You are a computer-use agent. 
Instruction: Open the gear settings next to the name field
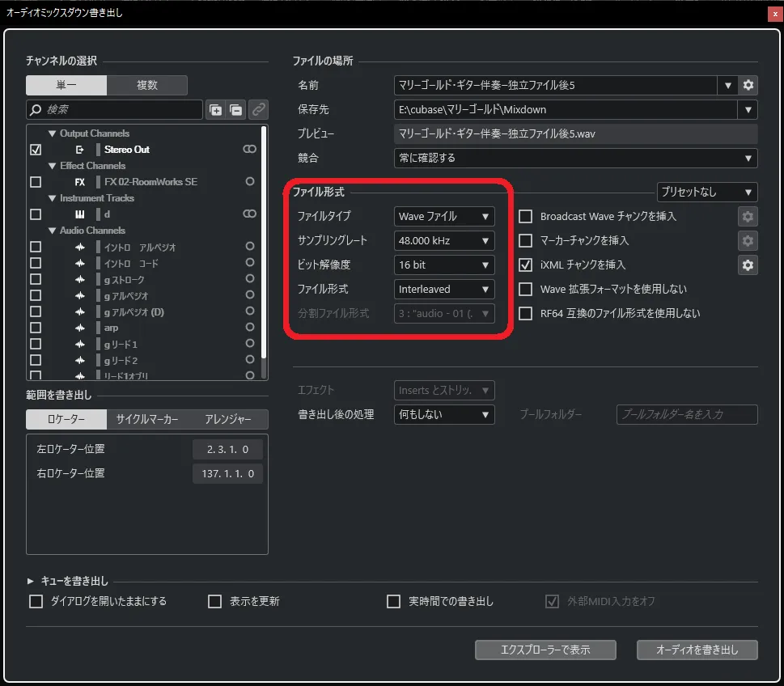pyautogui.click(x=748, y=85)
